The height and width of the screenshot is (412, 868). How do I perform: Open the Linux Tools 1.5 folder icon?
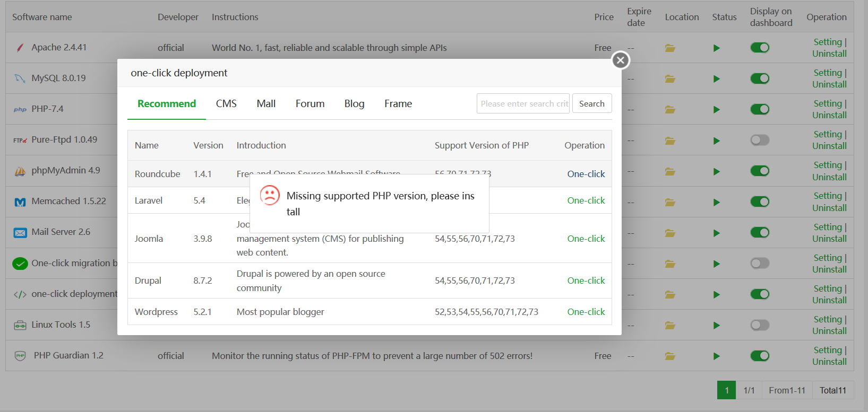[670, 326]
